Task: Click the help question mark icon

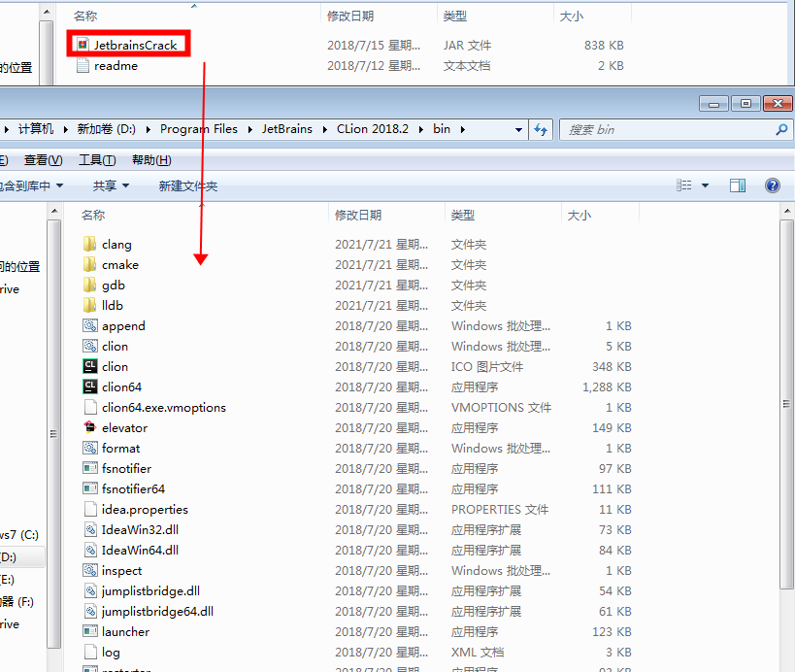Action: click(x=773, y=185)
